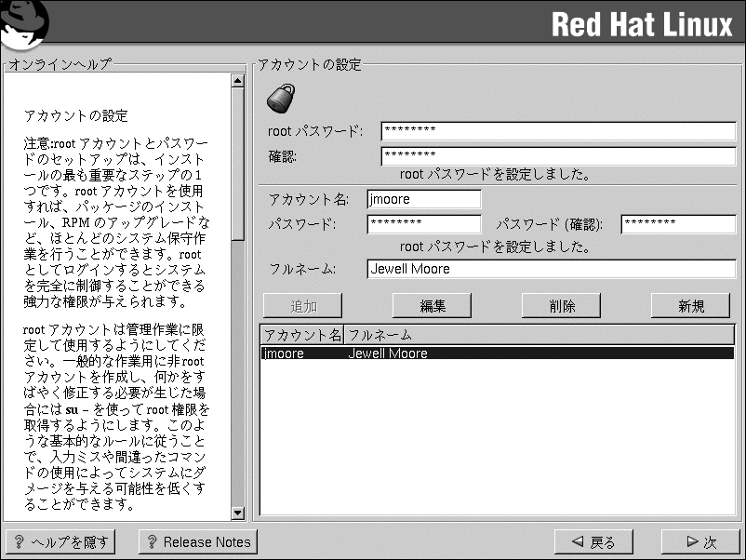
Task: Click the フルネーム column header
Action: coord(540,335)
